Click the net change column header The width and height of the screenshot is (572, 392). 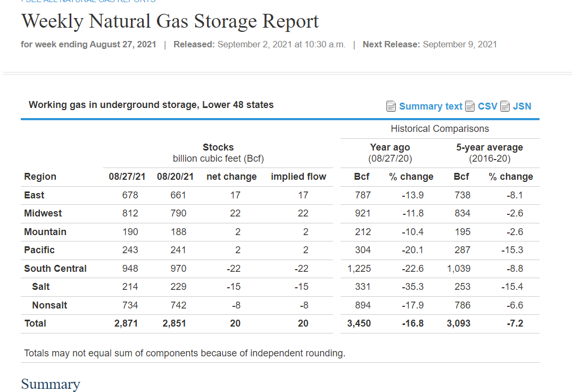(231, 177)
